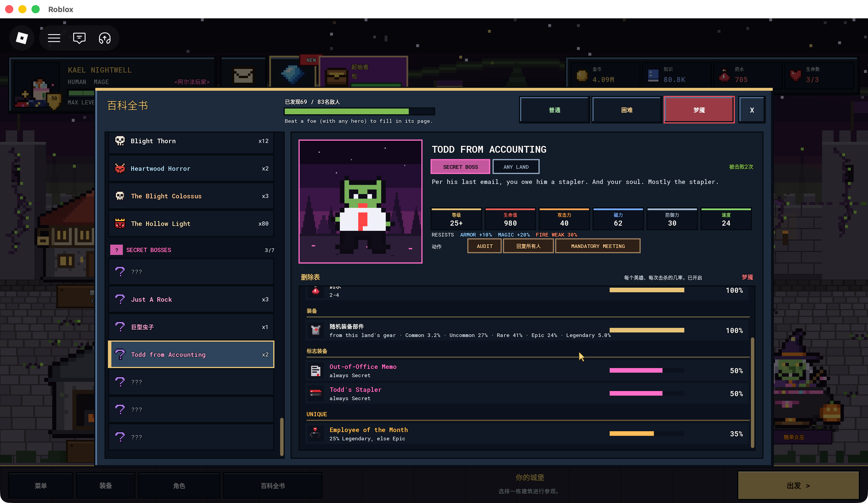Viewport: 868px width, 503px height.
Task: Click the knowledge book icon
Action: [x=653, y=76]
